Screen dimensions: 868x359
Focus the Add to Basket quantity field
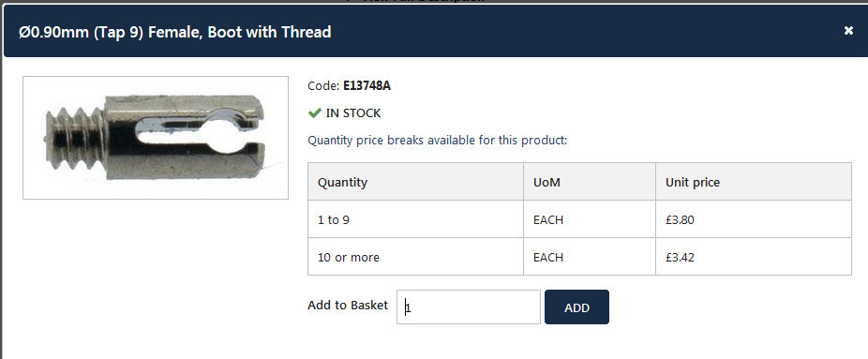[469, 307]
